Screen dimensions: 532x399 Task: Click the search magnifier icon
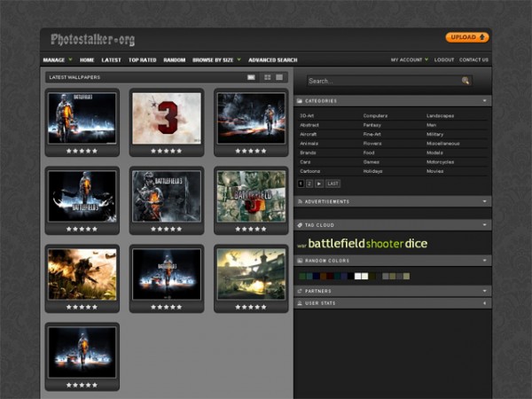point(465,81)
